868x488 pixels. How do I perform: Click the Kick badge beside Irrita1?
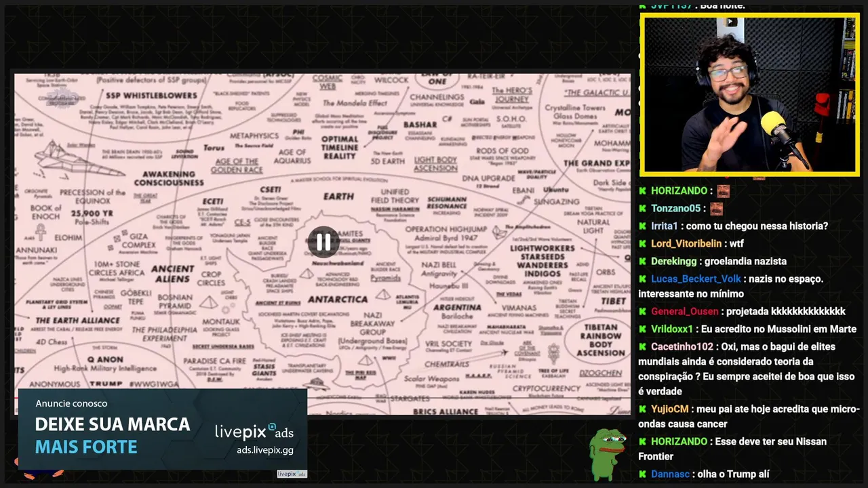[x=642, y=226]
